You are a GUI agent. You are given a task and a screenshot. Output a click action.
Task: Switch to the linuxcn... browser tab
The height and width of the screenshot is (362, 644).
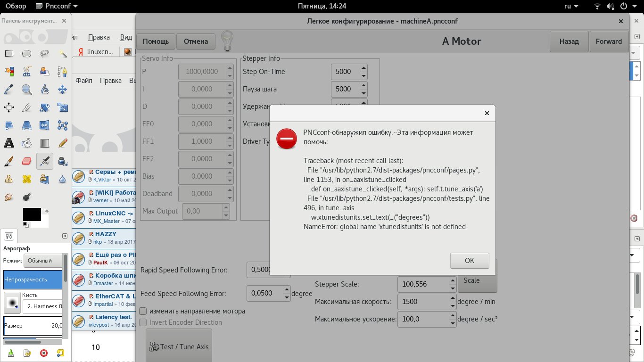tap(96, 51)
